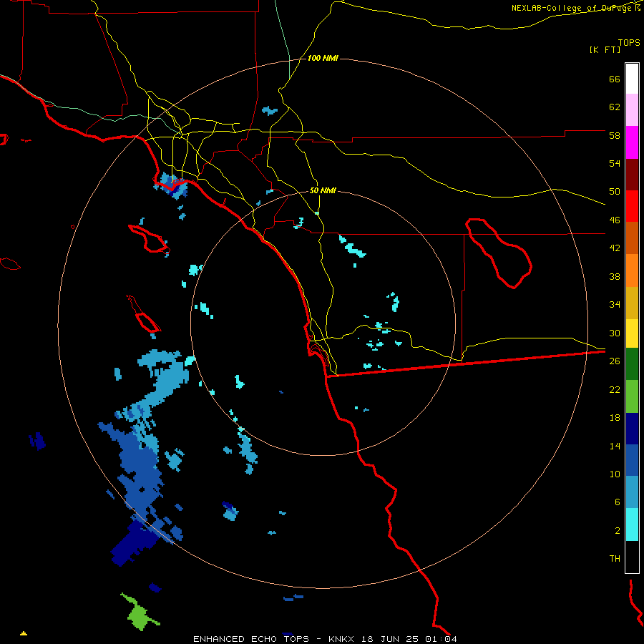The height and width of the screenshot is (644, 644).
Task: Click the legend value '54'
Action: (615, 163)
